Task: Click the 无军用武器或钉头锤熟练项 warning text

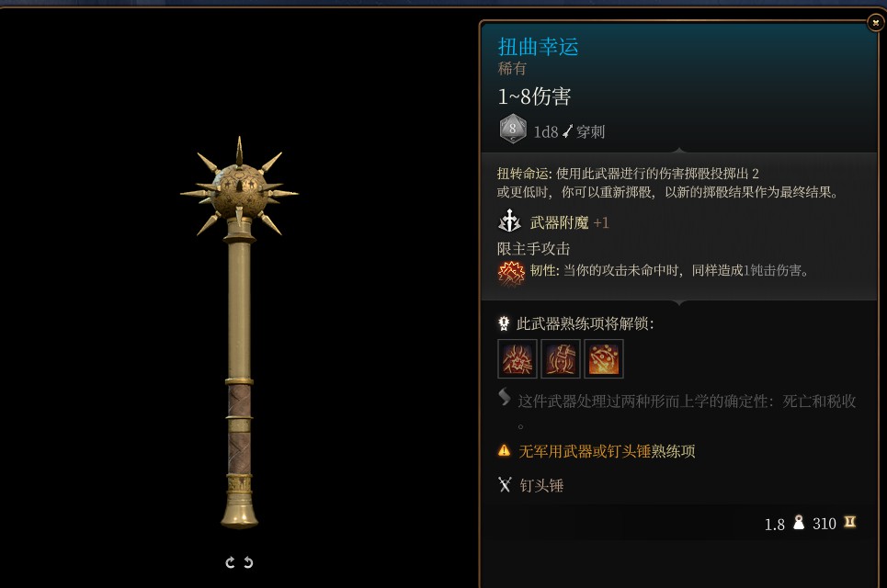Action: [x=607, y=451]
